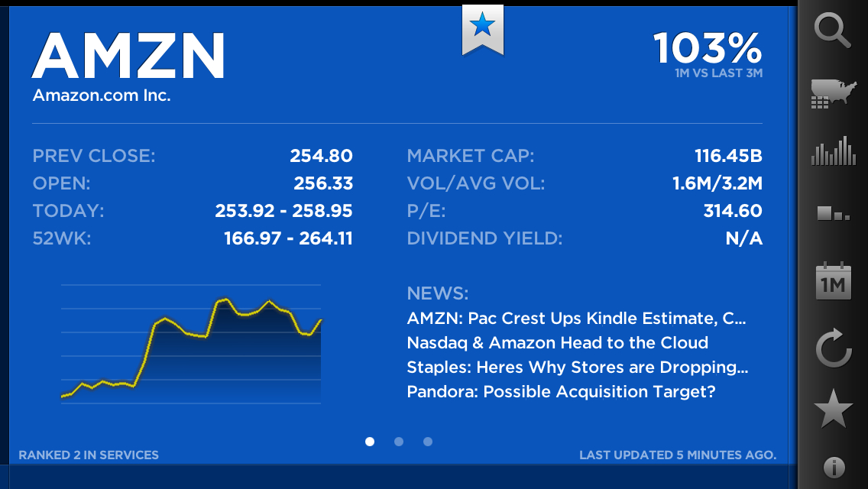Open Pac Crest Ups Kindle Estimate headline
This screenshot has height=489, width=868.
(576, 319)
